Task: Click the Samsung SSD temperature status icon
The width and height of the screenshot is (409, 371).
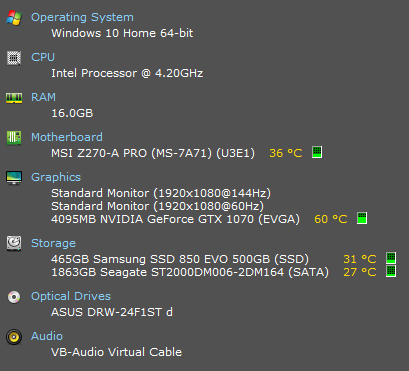Action: coord(391,258)
